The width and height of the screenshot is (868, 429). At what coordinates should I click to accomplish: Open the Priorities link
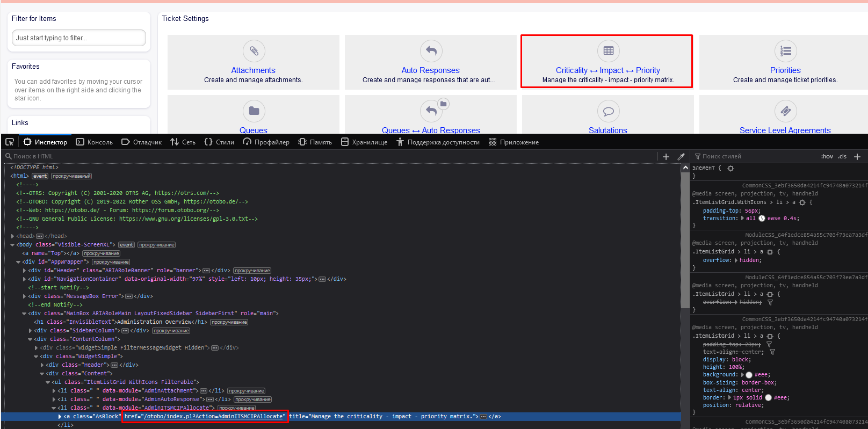[785, 70]
